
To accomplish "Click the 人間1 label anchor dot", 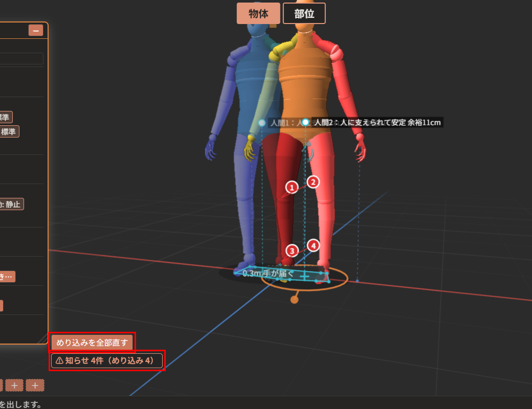I will tap(261, 123).
